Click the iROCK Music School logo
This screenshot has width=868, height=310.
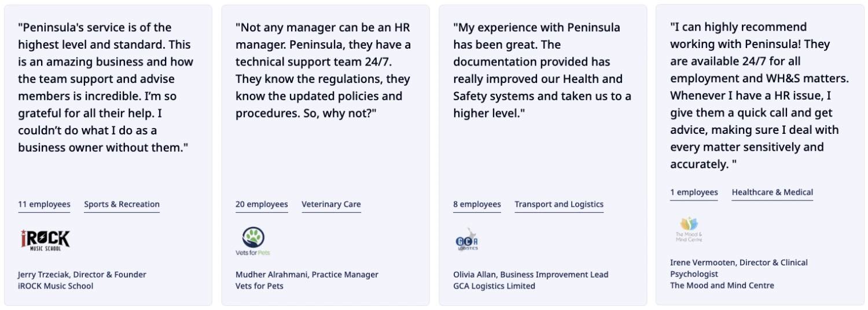pos(45,239)
